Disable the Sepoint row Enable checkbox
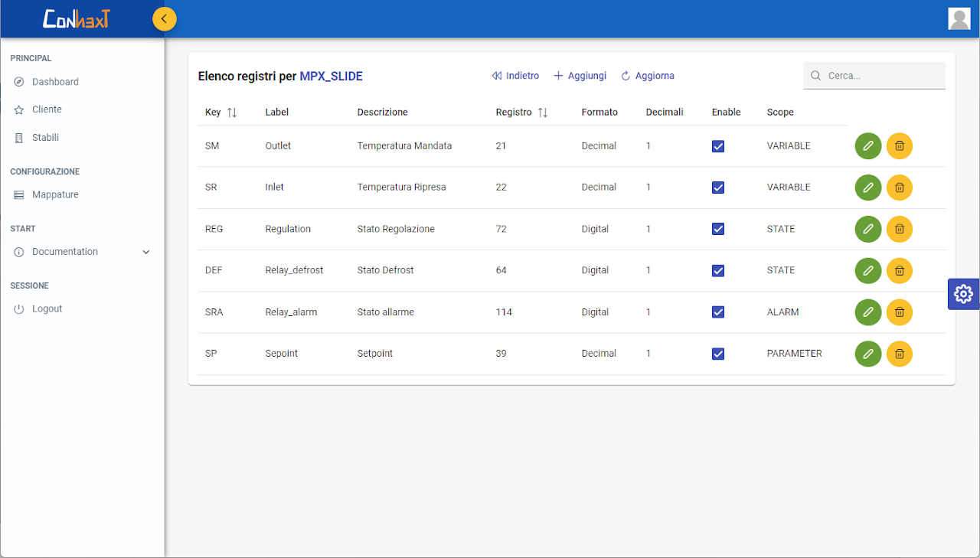 [x=718, y=354]
